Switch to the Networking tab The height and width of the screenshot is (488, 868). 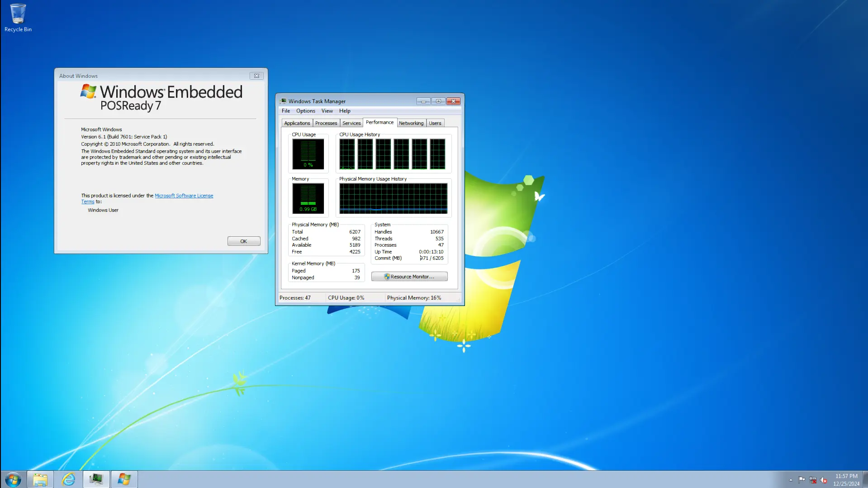(x=411, y=123)
